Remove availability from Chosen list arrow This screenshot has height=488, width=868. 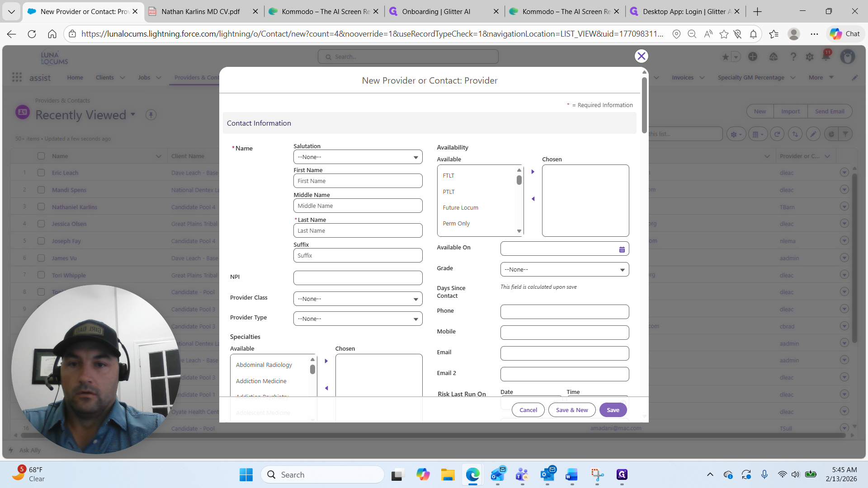[533, 199]
